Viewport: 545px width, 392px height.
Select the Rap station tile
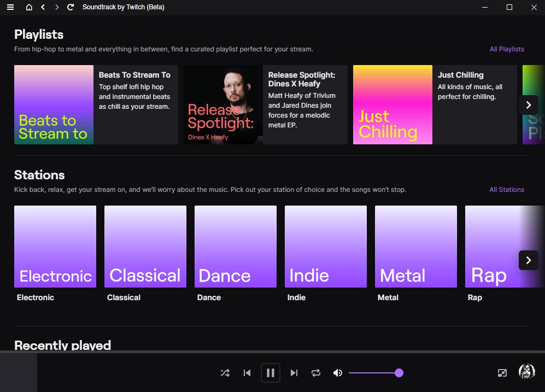tap(505, 247)
